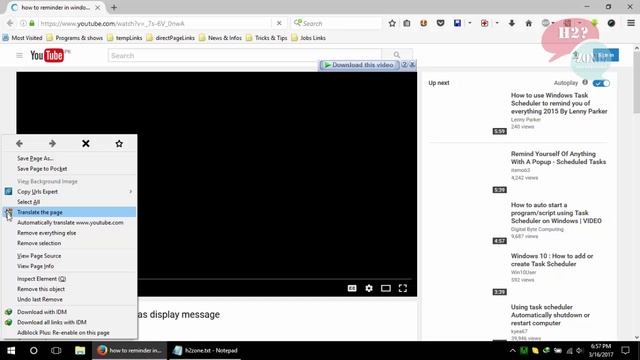The width and height of the screenshot is (640, 360).
Task: Choose Automatically translate www.youtube.com
Action: click(x=70, y=222)
